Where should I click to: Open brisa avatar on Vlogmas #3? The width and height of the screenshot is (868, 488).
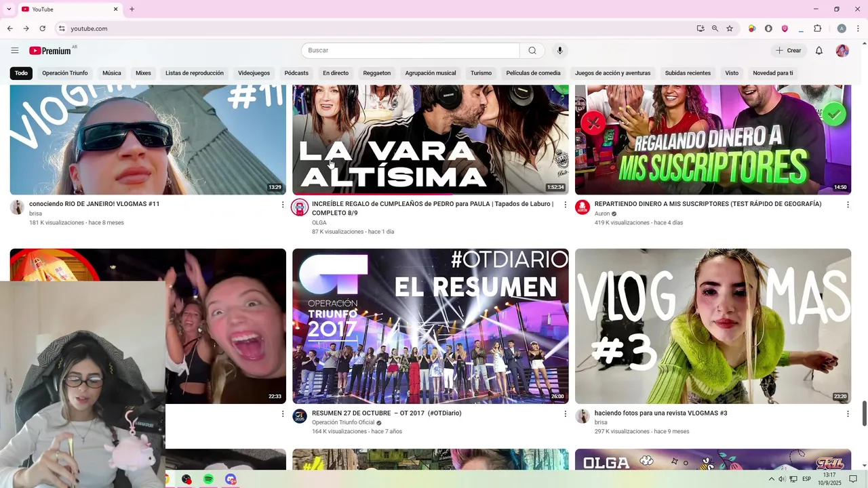(x=583, y=416)
